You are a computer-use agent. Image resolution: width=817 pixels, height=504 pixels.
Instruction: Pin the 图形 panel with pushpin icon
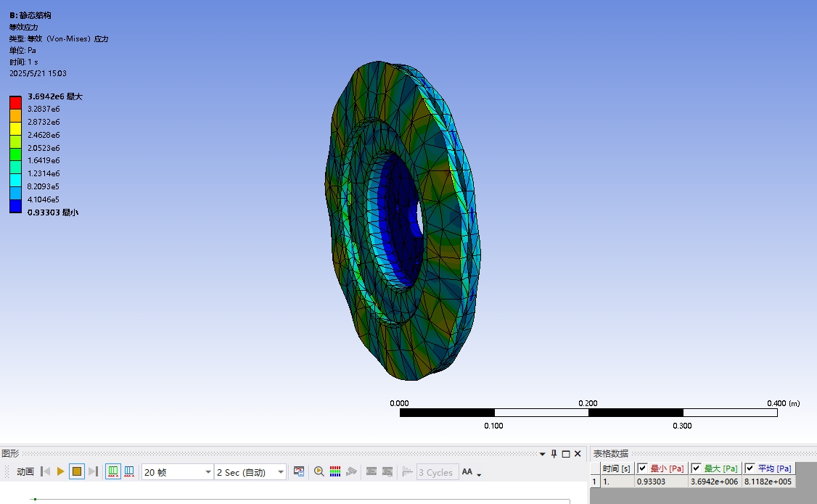tap(554, 454)
